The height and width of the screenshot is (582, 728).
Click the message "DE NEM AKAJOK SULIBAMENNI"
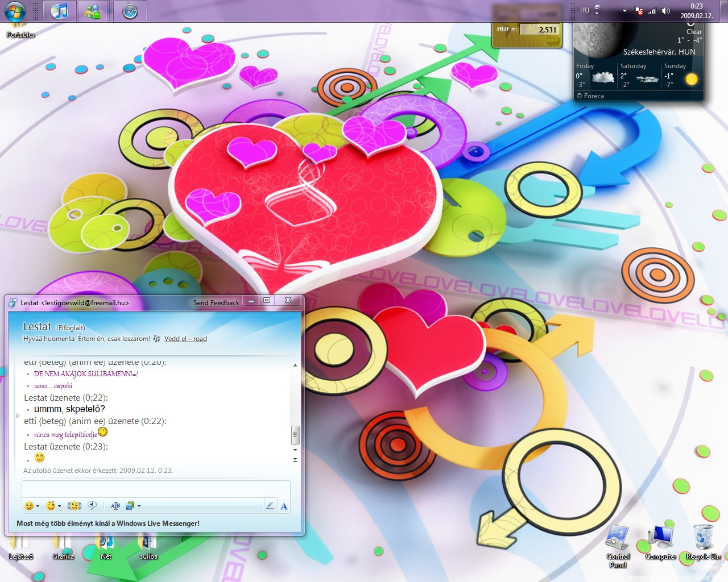pyautogui.click(x=86, y=374)
